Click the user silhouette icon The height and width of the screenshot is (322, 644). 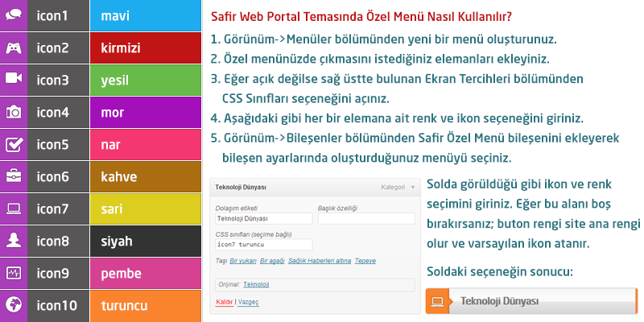tap(14, 241)
